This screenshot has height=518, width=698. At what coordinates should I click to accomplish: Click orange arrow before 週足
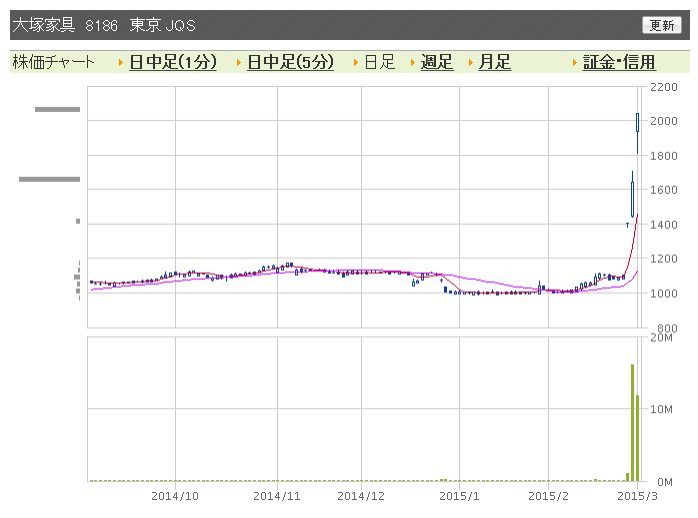(x=413, y=63)
